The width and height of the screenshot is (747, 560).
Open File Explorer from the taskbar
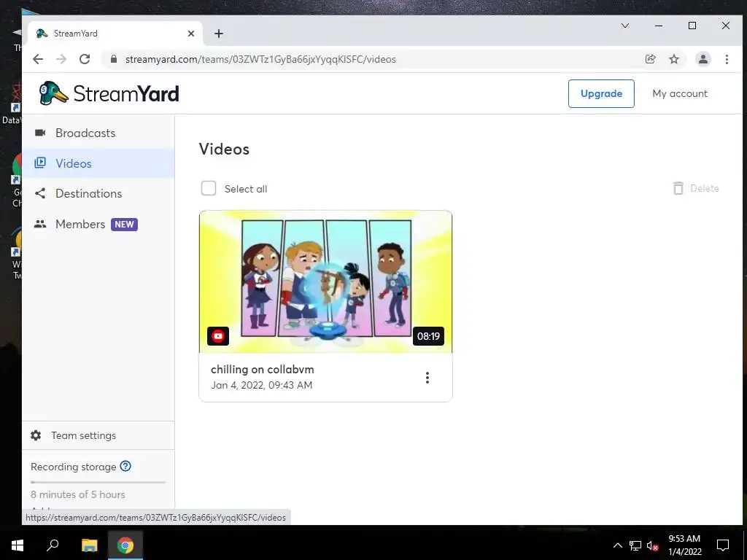pyautogui.click(x=89, y=545)
